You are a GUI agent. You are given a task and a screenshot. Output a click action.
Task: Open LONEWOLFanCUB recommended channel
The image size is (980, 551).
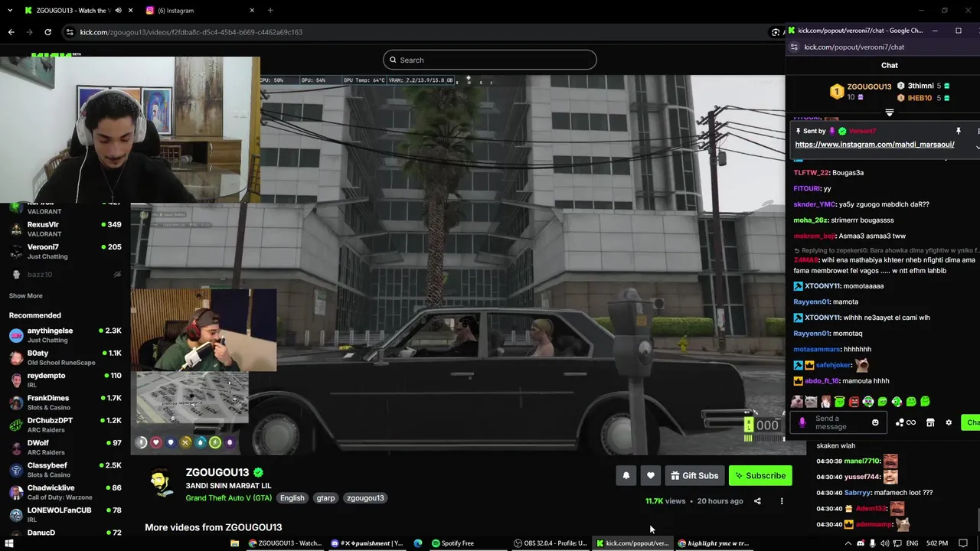pyautogui.click(x=65, y=514)
